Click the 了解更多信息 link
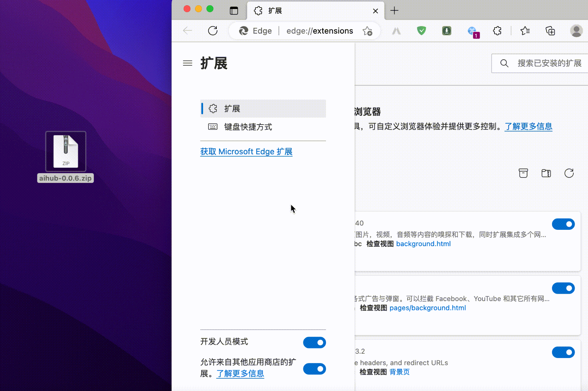This screenshot has width=588, height=391. tap(529, 126)
